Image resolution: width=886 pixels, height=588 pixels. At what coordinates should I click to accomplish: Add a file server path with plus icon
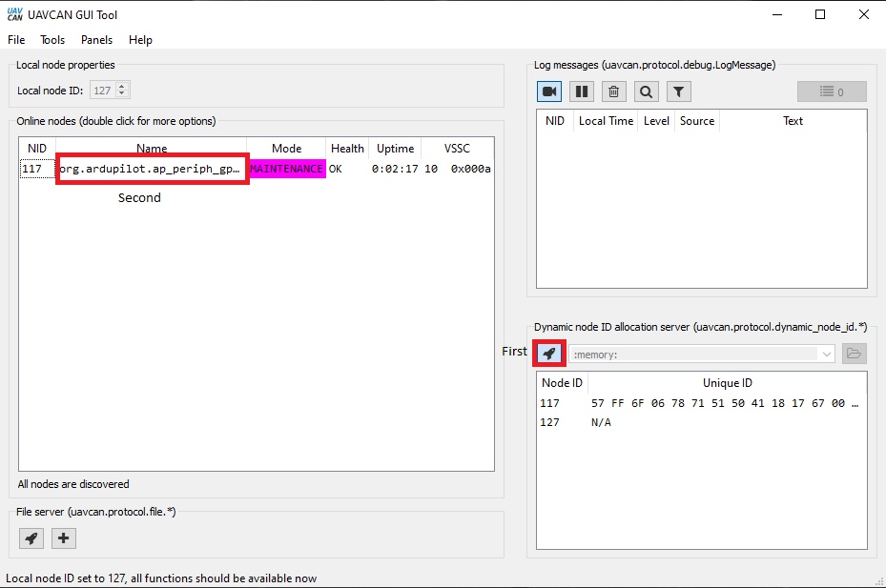click(x=63, y=537)
